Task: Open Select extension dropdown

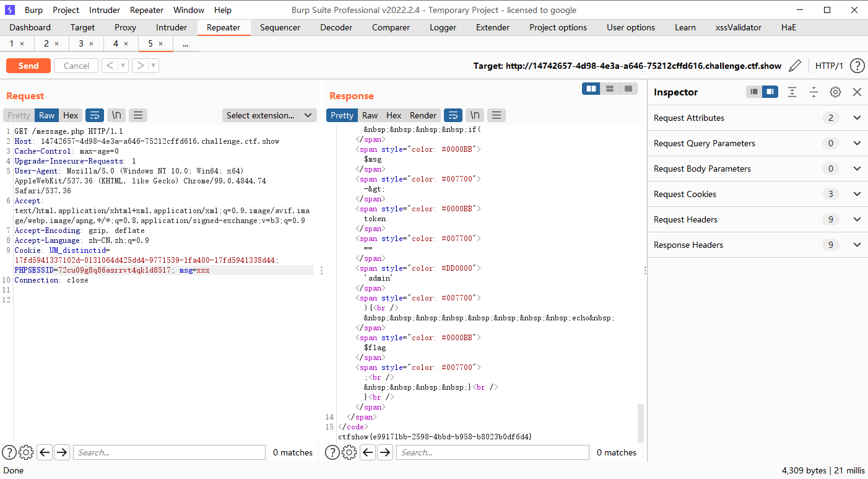Action: tap(269, 115)
